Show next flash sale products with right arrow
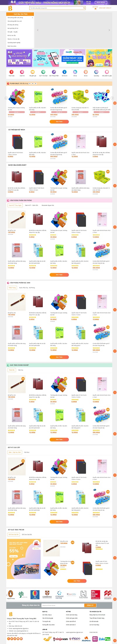This screenshot has height=644, width=117. pyautogui.click(x=112, y=98)
